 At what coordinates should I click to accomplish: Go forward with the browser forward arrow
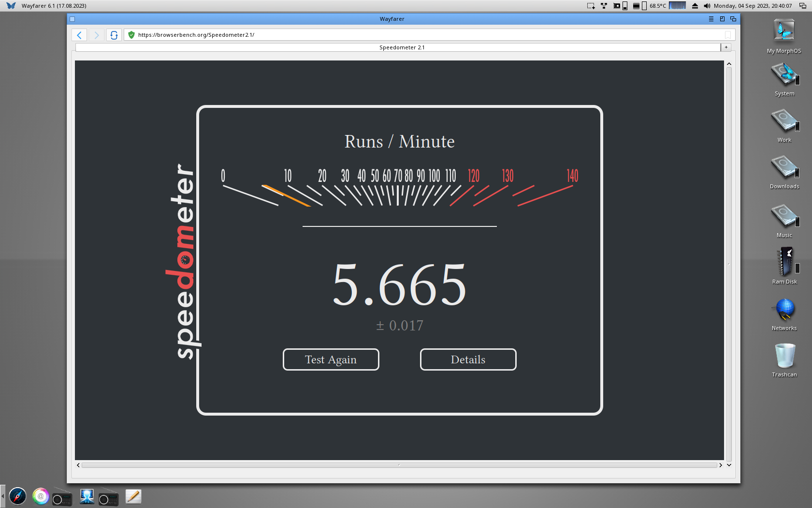click(x=96, y=35)
